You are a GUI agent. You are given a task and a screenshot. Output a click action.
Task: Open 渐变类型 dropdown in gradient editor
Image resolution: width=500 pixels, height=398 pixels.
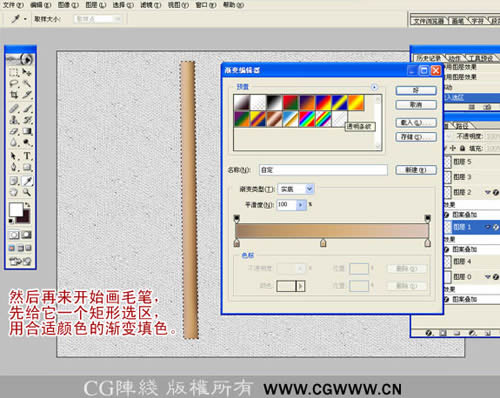pyautogui.click(x=309, y=189)
